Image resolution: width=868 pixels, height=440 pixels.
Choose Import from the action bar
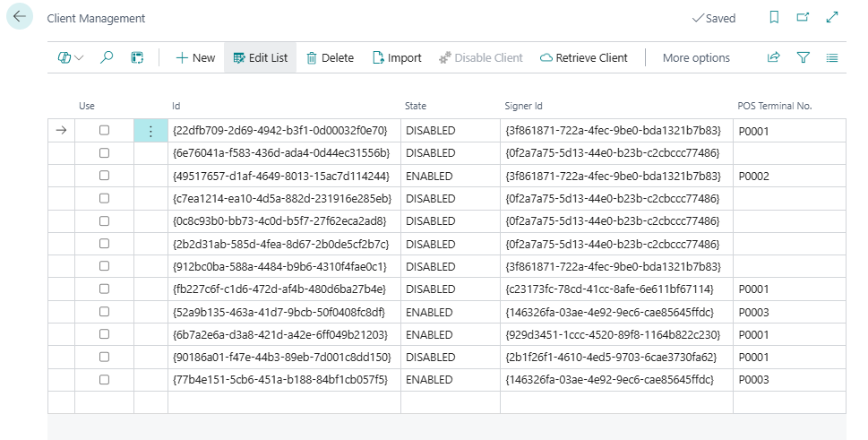397,57
